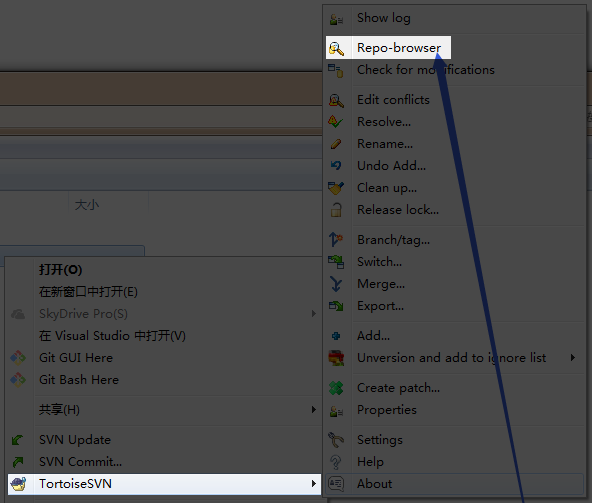Click the 大小 column header

pos(87,205)
